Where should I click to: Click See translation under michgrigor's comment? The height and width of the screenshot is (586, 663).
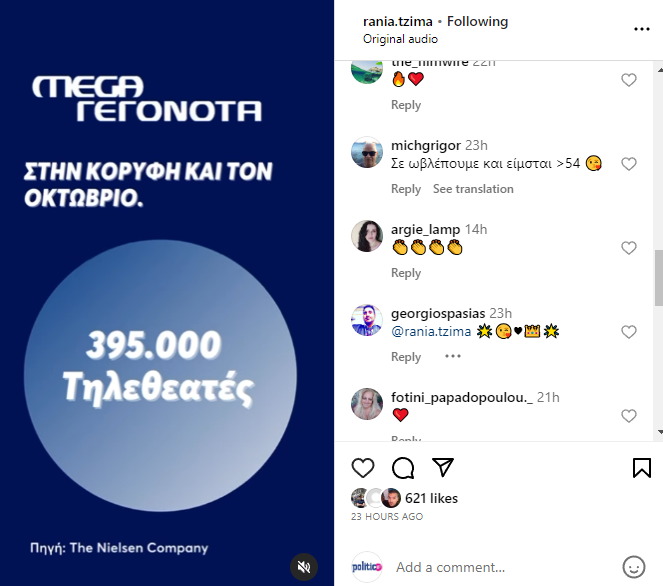[x=473, y=189]
